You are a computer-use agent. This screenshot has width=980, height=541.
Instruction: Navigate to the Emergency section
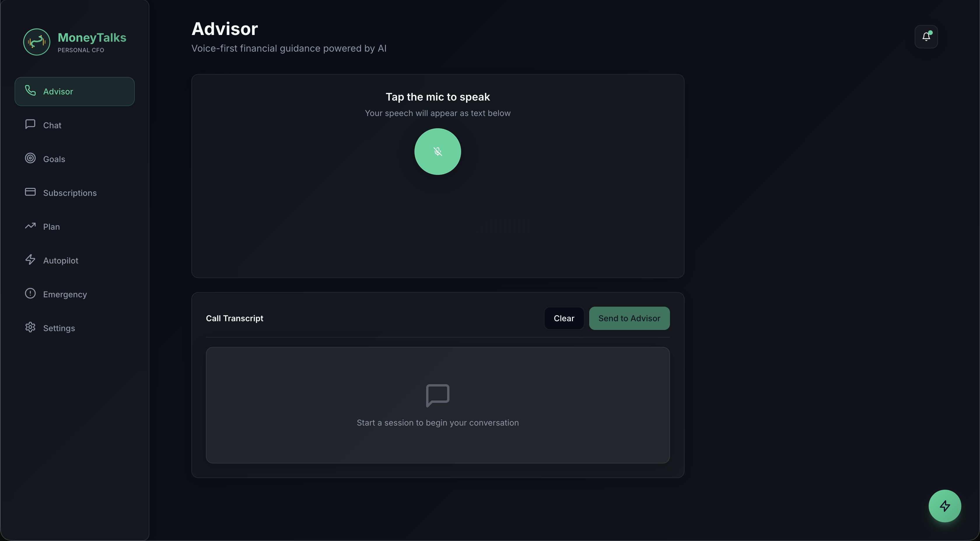(x=65, y=295)
